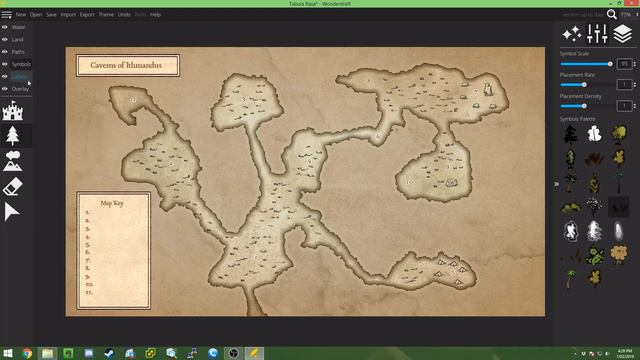Click the Symbol Scale value field

(x=624, y=64)
